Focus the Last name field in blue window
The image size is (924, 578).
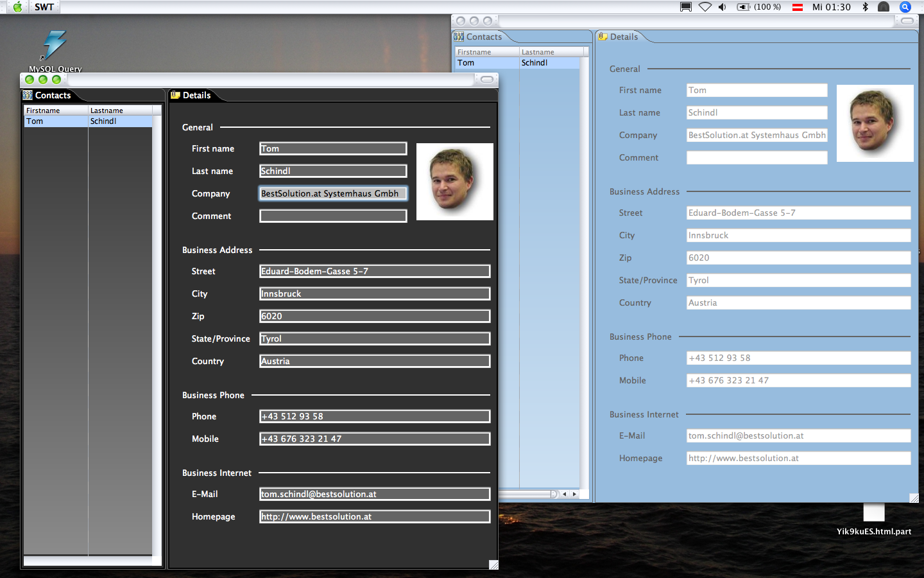(x=757, y=113)
